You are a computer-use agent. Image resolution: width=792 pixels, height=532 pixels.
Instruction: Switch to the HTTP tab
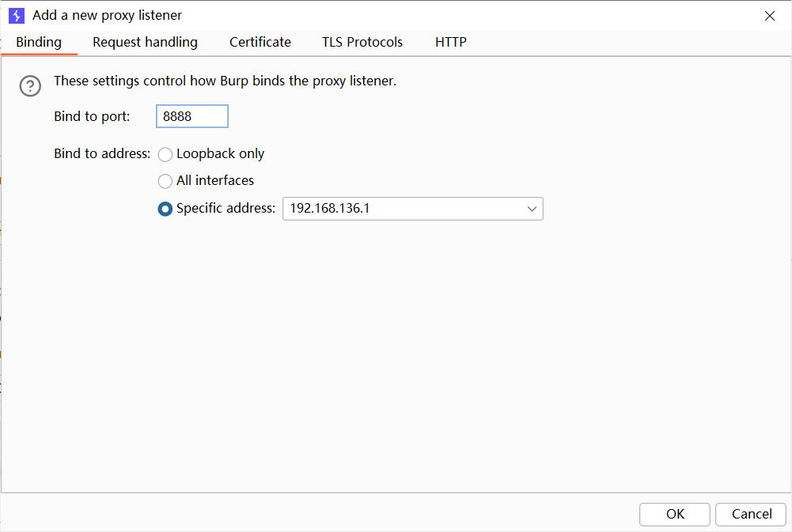pyautogui.click(x=450, y=43)
